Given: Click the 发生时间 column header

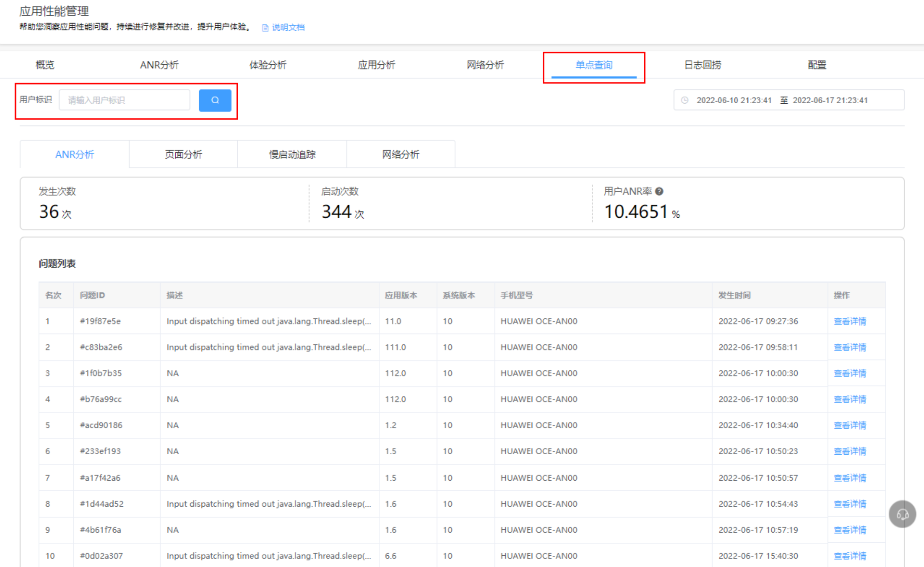Looking at the screenshot, I should point(734,295).
